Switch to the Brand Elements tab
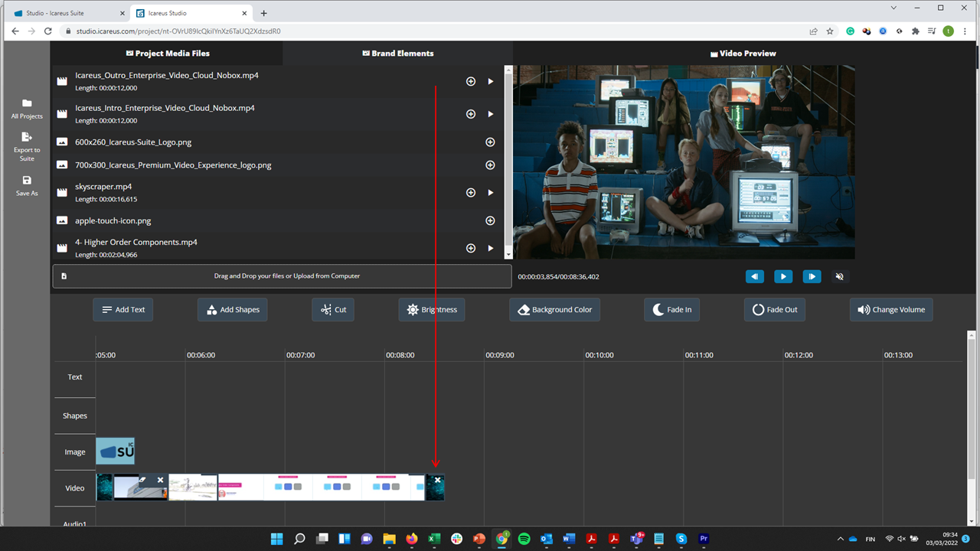Screen dimensions: 980x551 tap(397, 54)
